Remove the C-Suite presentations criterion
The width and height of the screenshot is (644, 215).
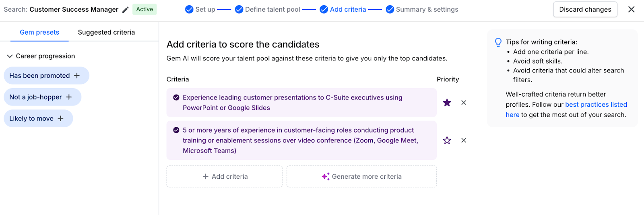coord(464,103)
